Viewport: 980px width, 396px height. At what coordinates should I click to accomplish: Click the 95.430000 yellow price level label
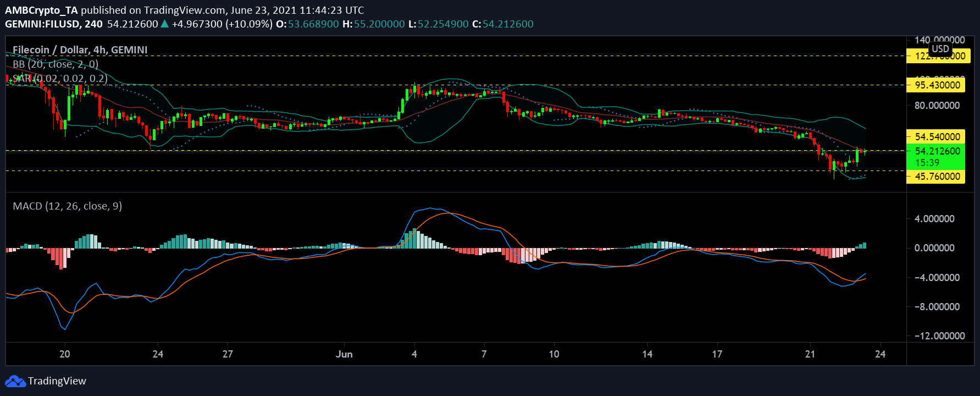(x=935, y=85)
